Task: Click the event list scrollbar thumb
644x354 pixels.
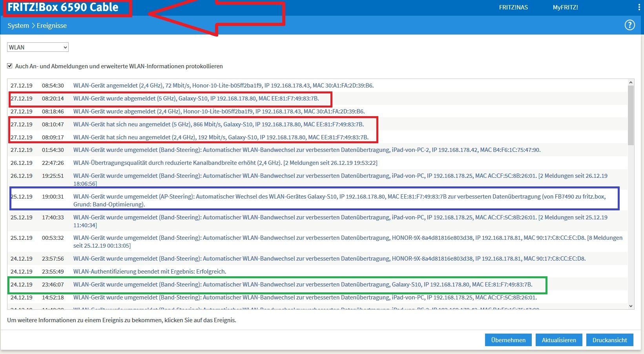Action: [x=631, y=115]
